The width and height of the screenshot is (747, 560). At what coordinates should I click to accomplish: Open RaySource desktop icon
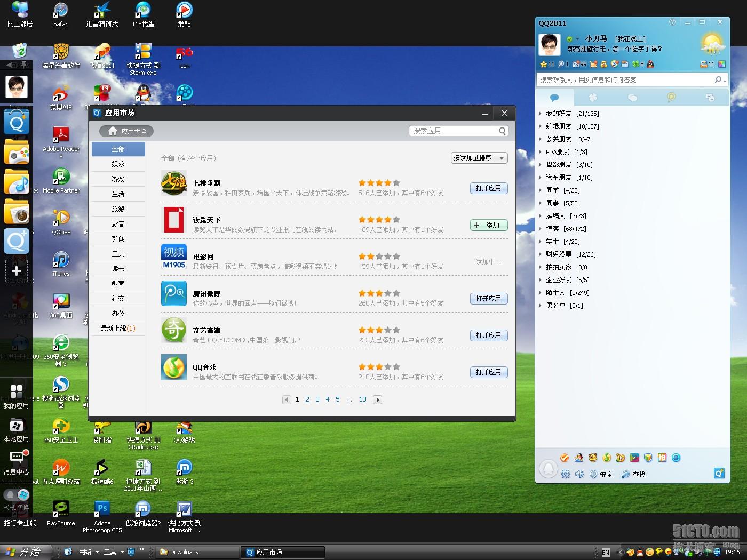click(x=61, y=514)
